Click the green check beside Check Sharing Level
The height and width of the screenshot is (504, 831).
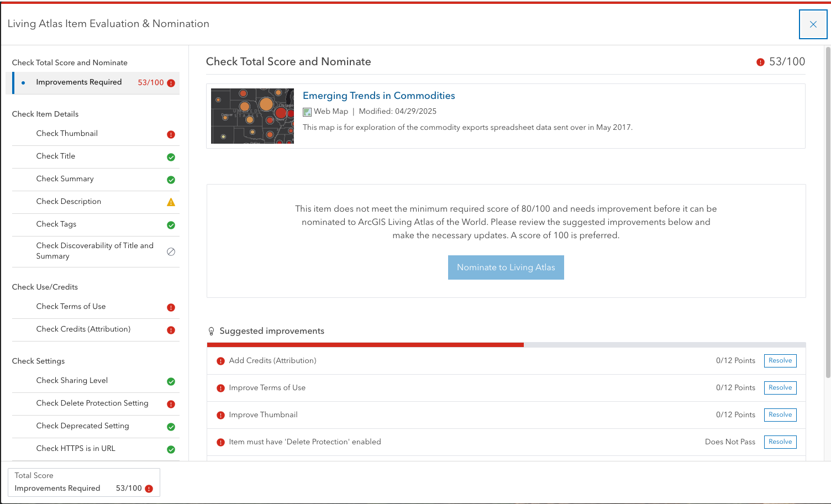pos(171,381)
